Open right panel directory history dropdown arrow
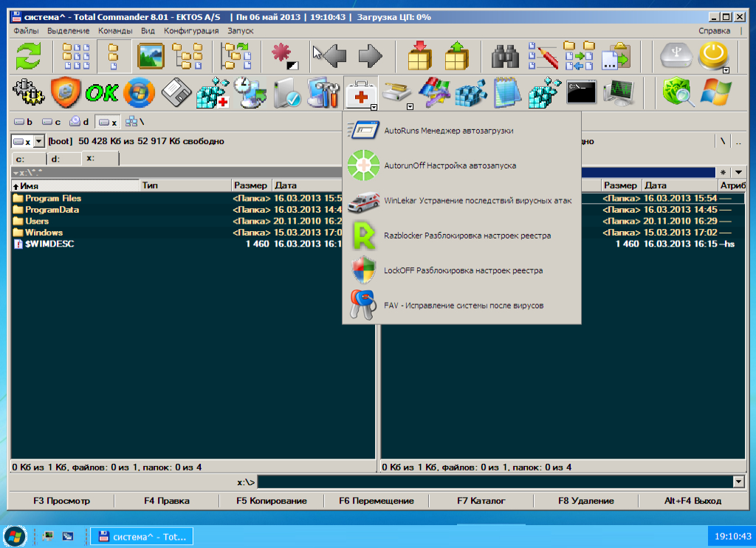 [x=738, y=172]
